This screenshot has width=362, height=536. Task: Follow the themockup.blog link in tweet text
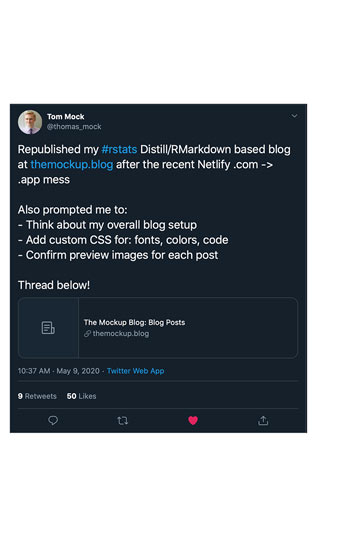(x=72, y=164)
